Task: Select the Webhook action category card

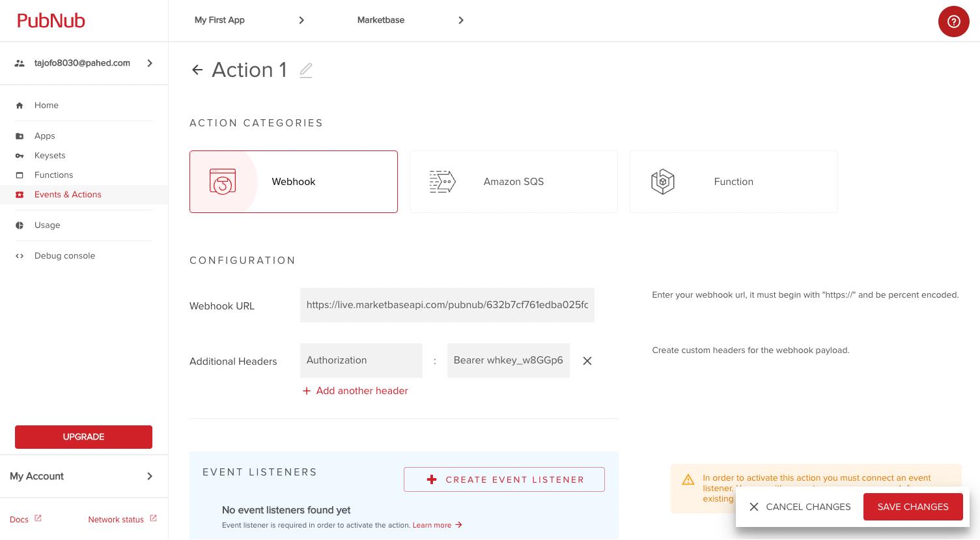Action: (x=293, y=182)
